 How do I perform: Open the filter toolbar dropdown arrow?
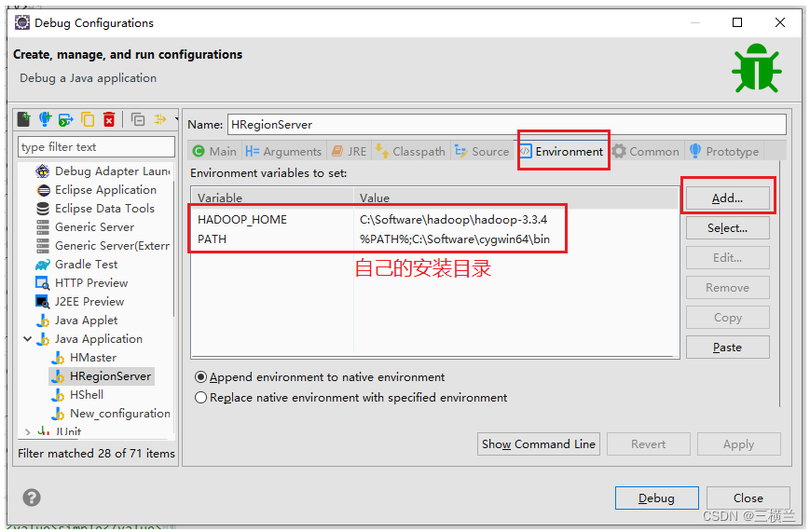point(176,120)
